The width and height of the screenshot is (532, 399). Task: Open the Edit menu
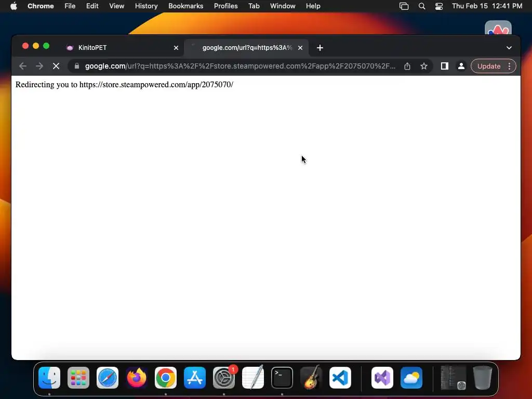tap(92, 6)
